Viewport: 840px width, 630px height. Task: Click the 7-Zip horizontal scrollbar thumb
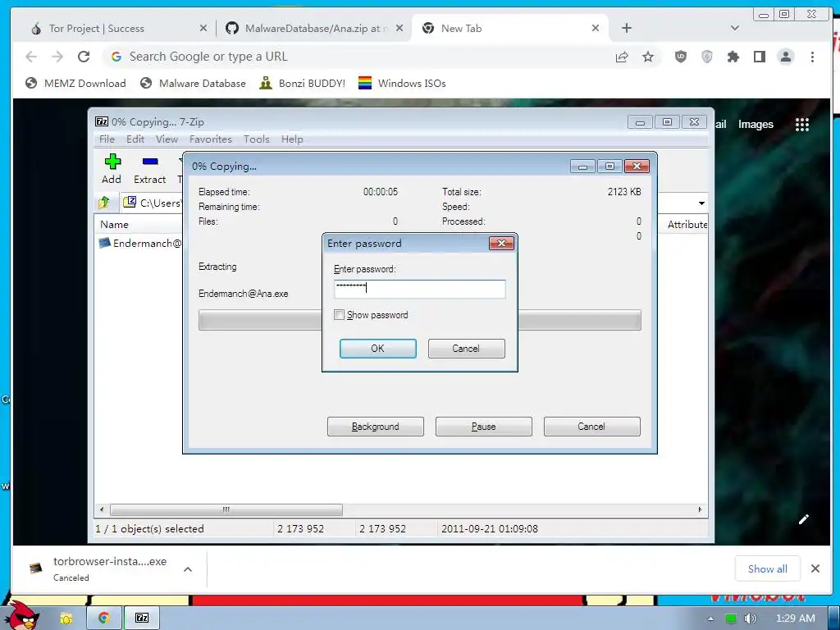[x=226, y=509]
